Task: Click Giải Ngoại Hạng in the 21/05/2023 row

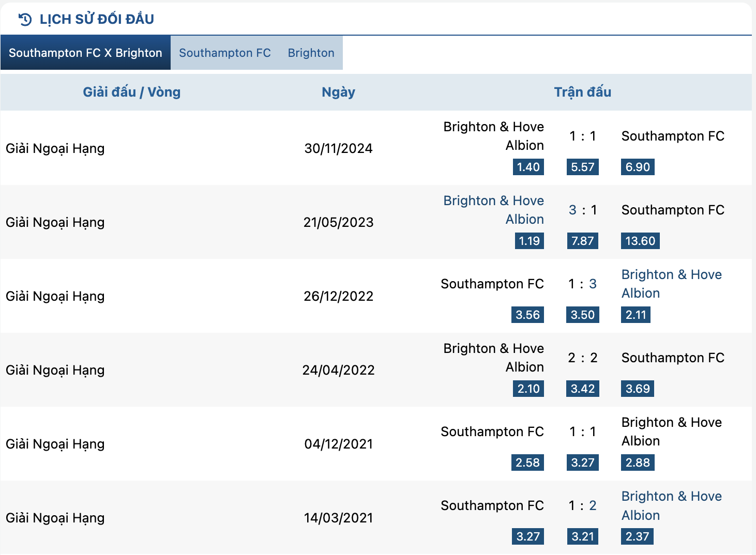Action: 55,223
